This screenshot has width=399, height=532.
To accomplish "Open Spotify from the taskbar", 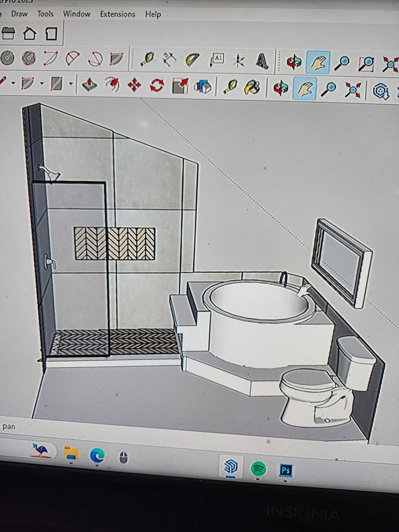I will point(258,469).
